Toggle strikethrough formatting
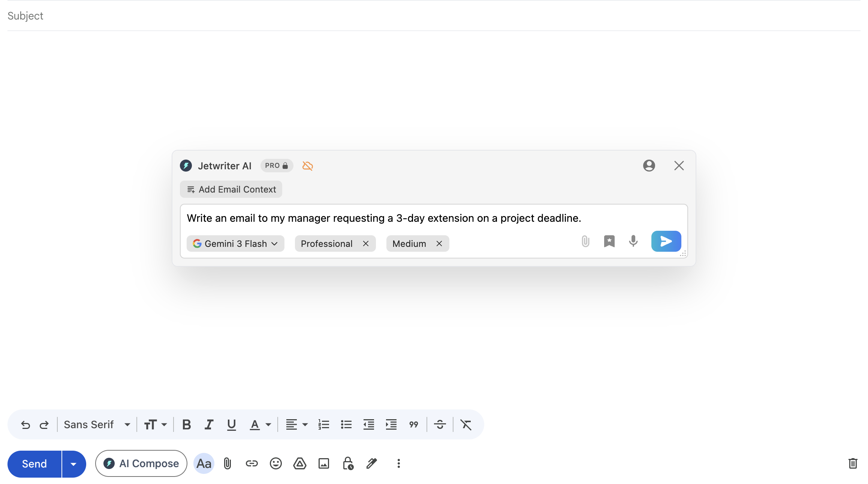Screen dimensions: 868x484 pyautogui.click(x=440, y=425)
